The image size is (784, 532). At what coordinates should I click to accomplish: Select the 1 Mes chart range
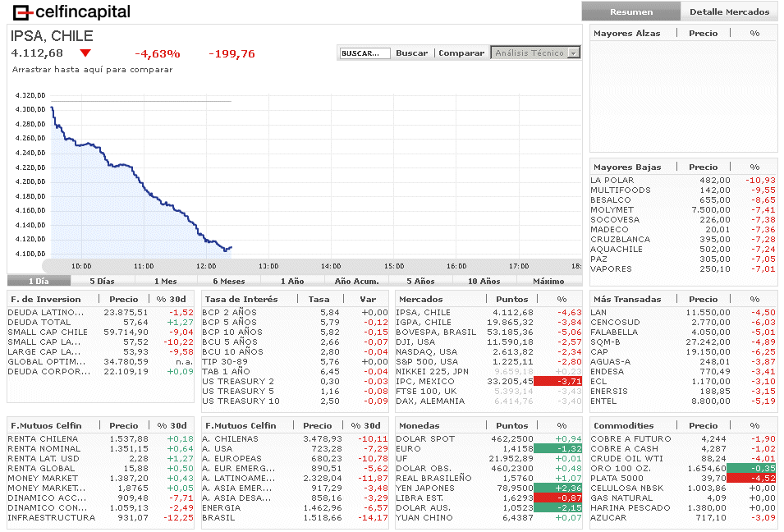[166, 281]
